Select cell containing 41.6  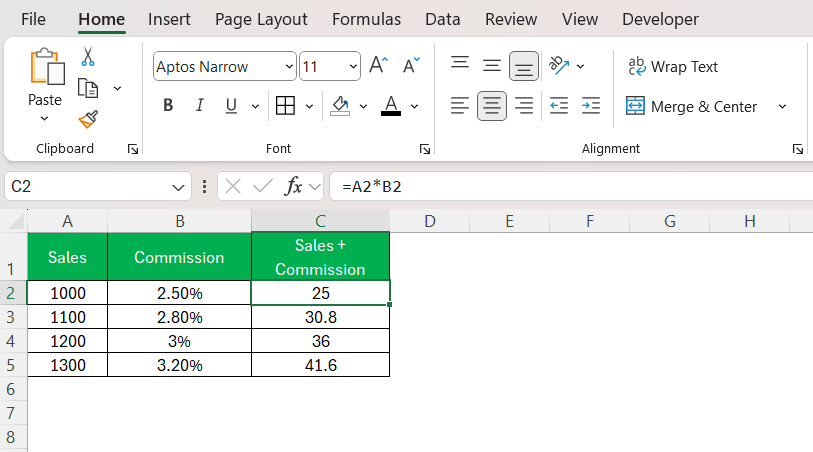[320, 365]
